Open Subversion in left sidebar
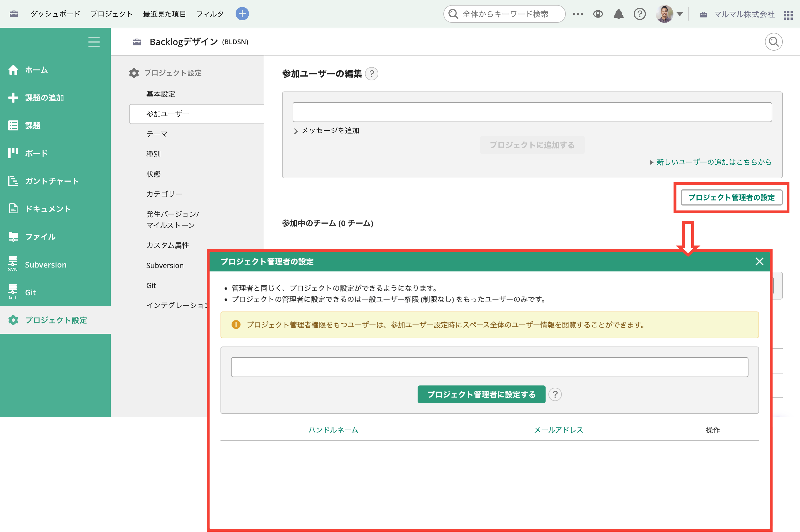800x532 pixels. pyautogui.click(x=55, y=265)
